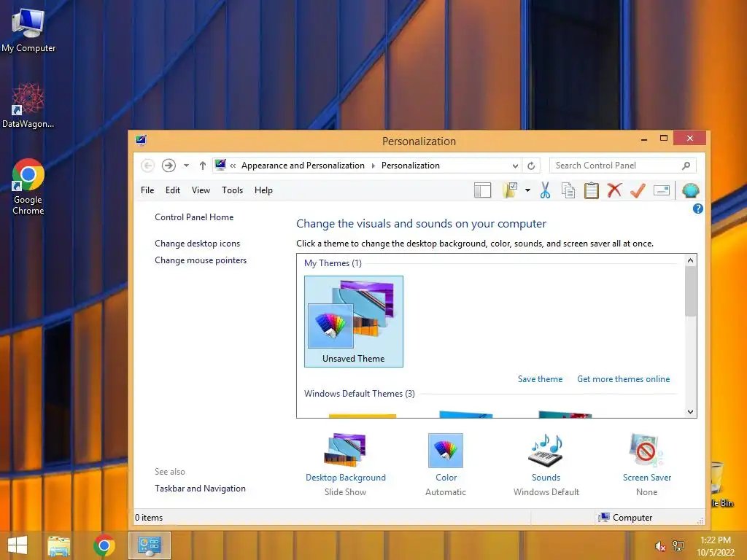Click theme list scroll down arrow
The height and width of the screenshot is (560, 747).
(690, 412)
